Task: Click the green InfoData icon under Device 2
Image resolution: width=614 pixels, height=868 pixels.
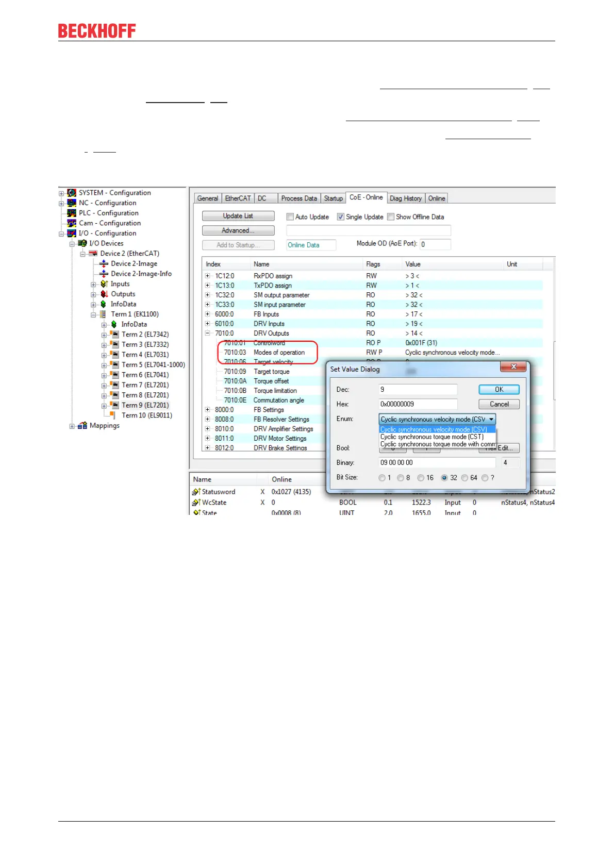Action: (104, 304)
